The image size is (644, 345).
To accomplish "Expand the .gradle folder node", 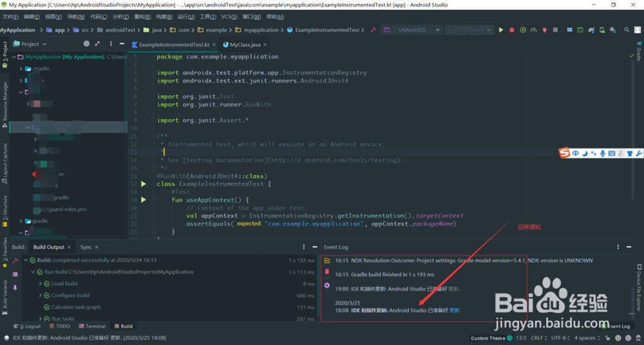I will (x=21, y=69).
